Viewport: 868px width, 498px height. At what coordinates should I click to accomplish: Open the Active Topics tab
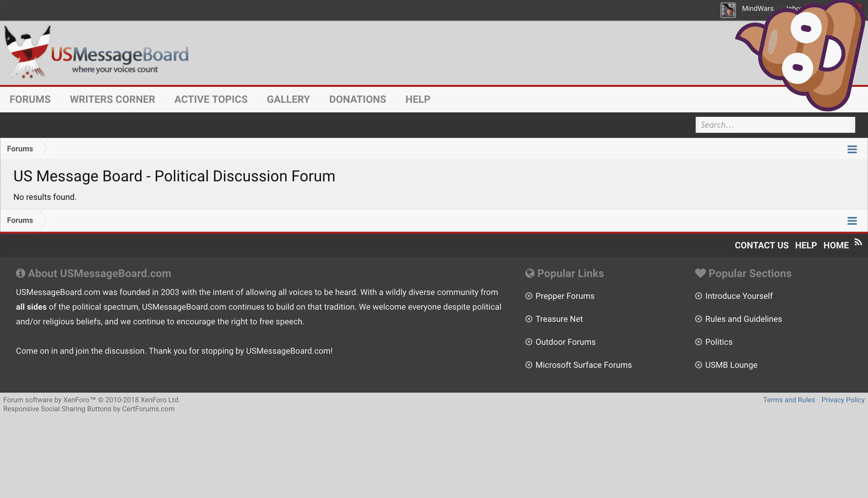coord(211,99)
